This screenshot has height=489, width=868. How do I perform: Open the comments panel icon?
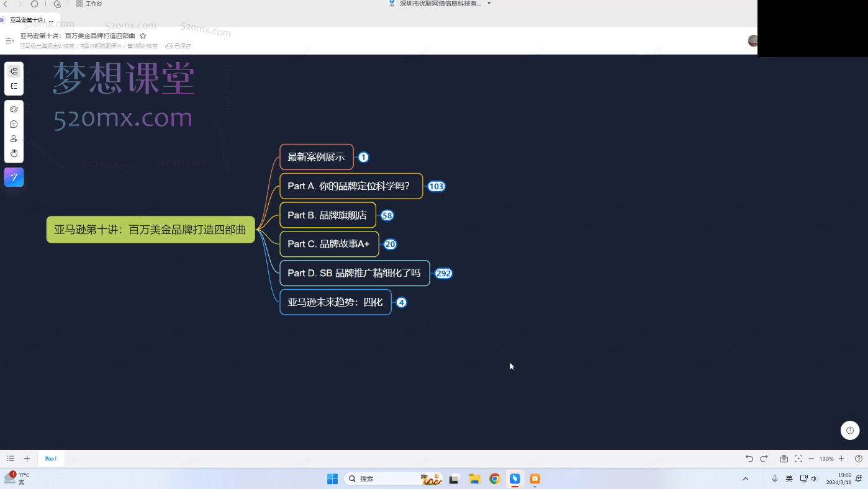click(14, 124)
